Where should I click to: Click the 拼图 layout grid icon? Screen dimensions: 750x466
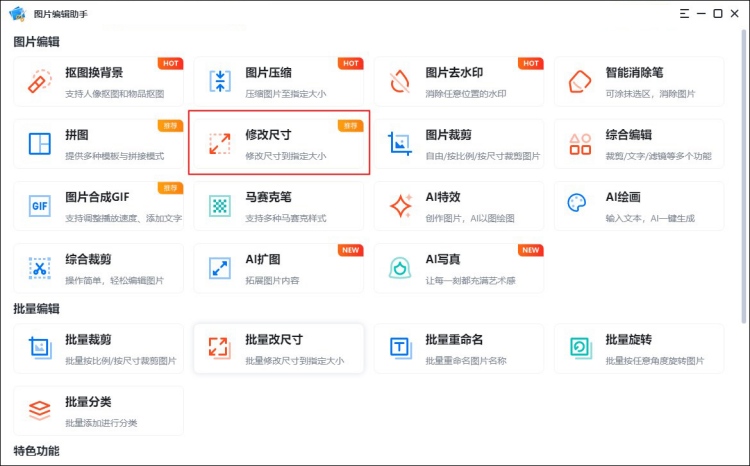[x=40, y=144]
